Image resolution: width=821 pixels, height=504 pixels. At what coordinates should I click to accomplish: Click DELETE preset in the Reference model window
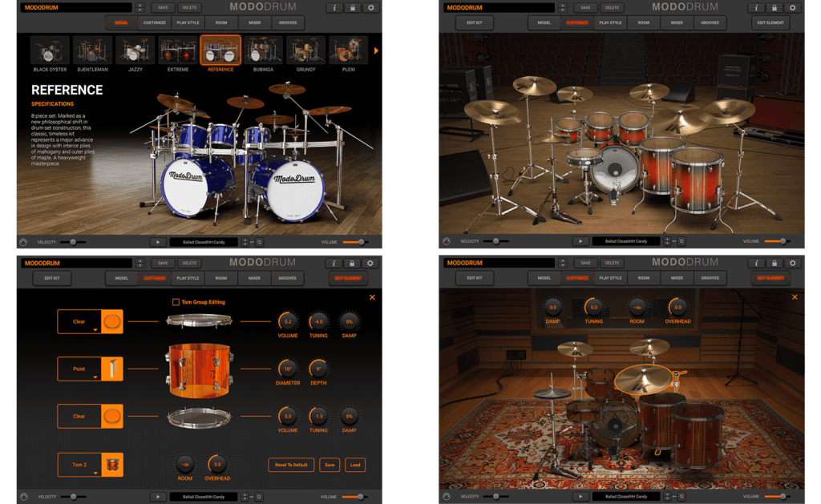click(189, 8)
